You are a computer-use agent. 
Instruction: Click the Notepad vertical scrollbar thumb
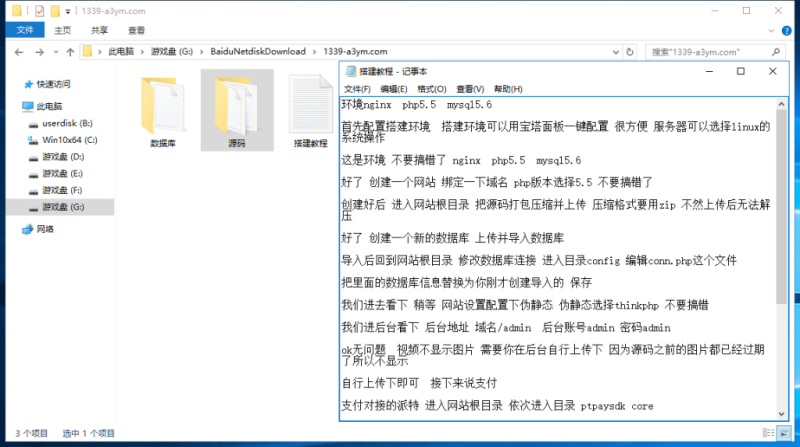781,207
